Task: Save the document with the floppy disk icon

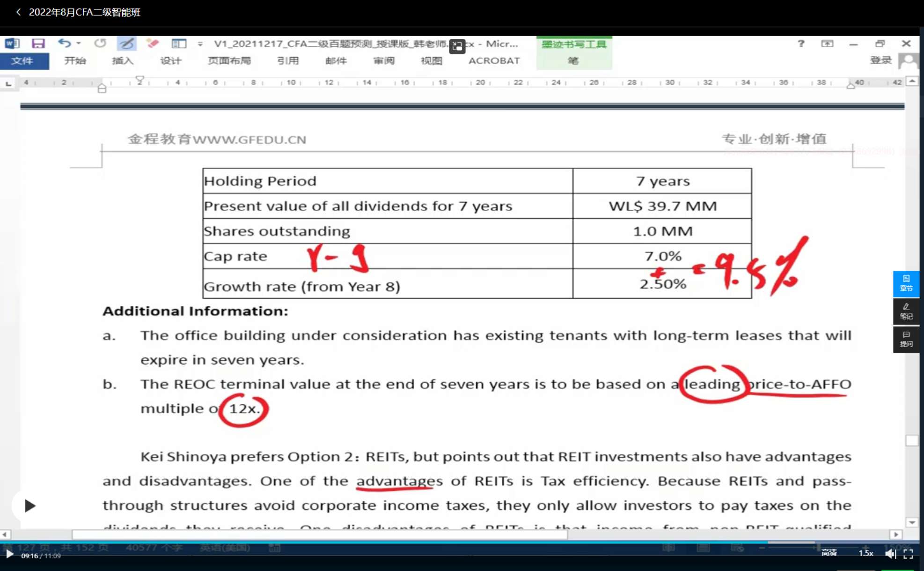Action: (x=38, y=44)
